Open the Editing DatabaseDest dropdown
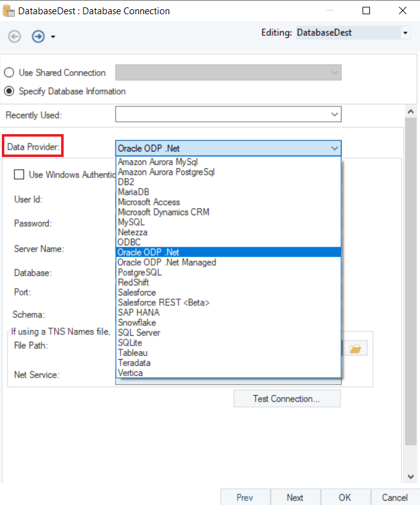The image size is (420, 505). click(x=405, y=33)
